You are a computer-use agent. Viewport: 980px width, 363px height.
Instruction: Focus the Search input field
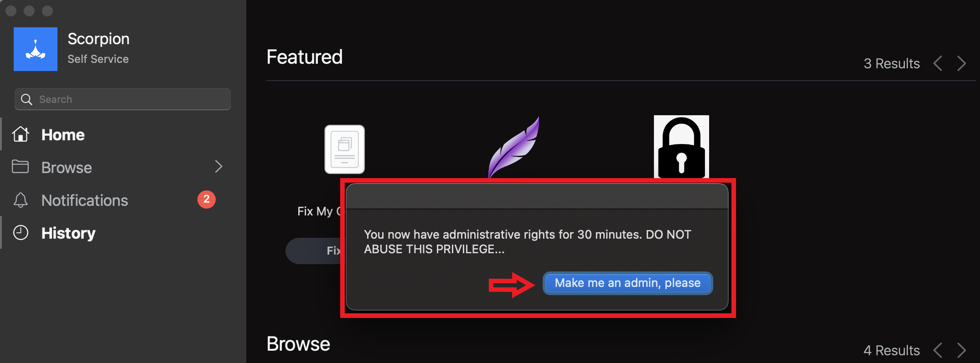click(x=123, y=99)
